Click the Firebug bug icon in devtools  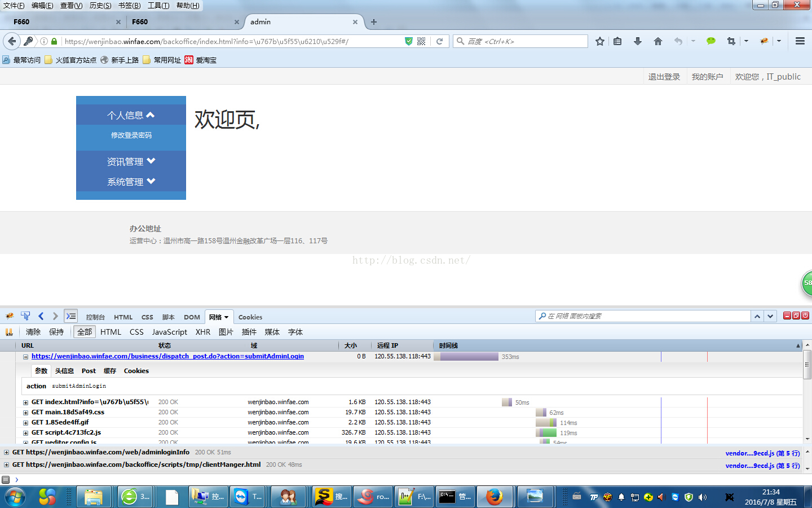[10, 316]
